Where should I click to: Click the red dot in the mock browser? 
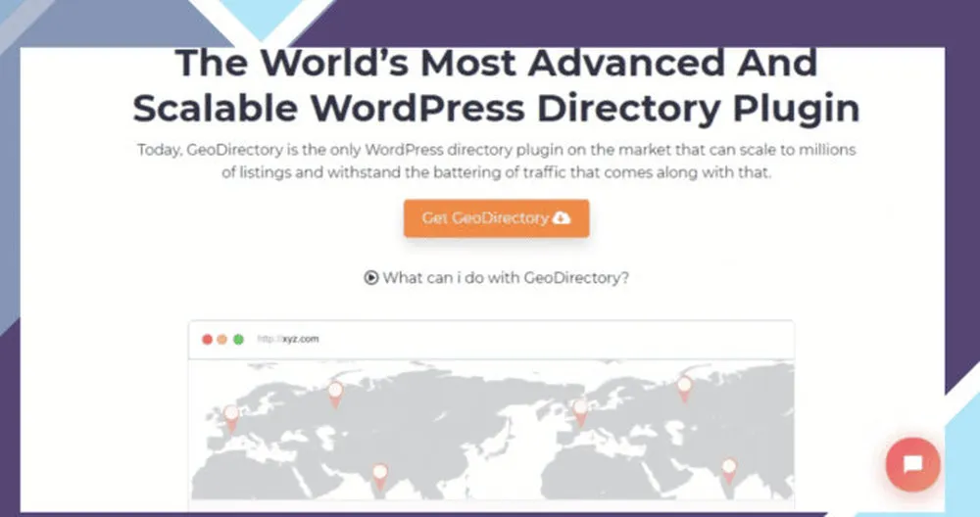point(207,340)
